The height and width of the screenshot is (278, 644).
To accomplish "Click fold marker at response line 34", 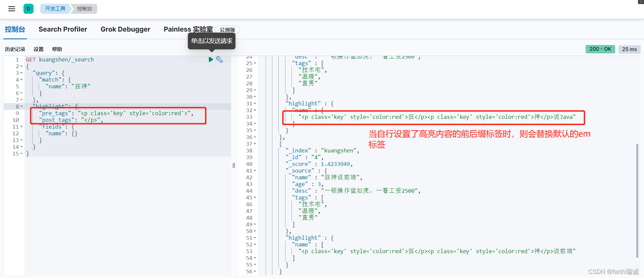I will coord(255,124).
